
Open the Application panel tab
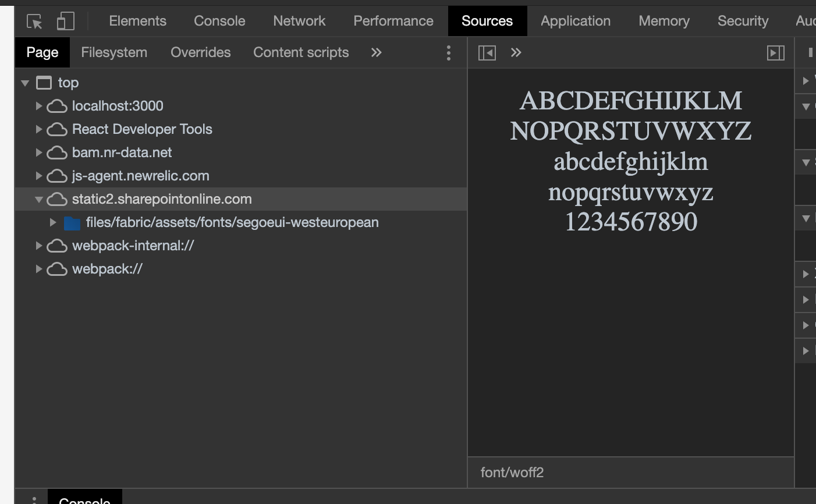tap(576, 21)
